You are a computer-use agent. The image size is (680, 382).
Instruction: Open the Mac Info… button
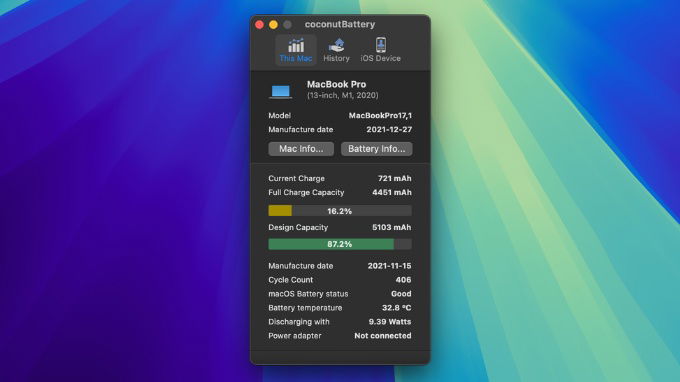pos(301,149)
